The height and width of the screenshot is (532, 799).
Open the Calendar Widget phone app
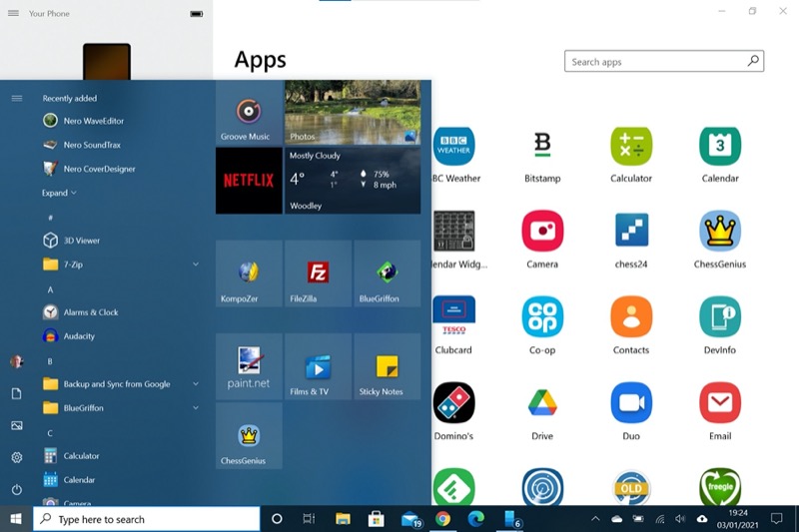454,232
